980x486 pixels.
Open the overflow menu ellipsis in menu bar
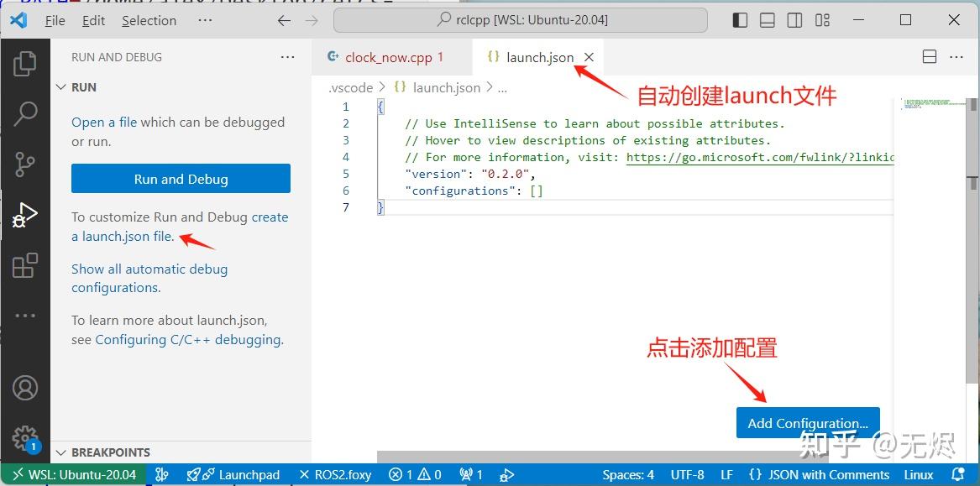(x=205, y=21)
